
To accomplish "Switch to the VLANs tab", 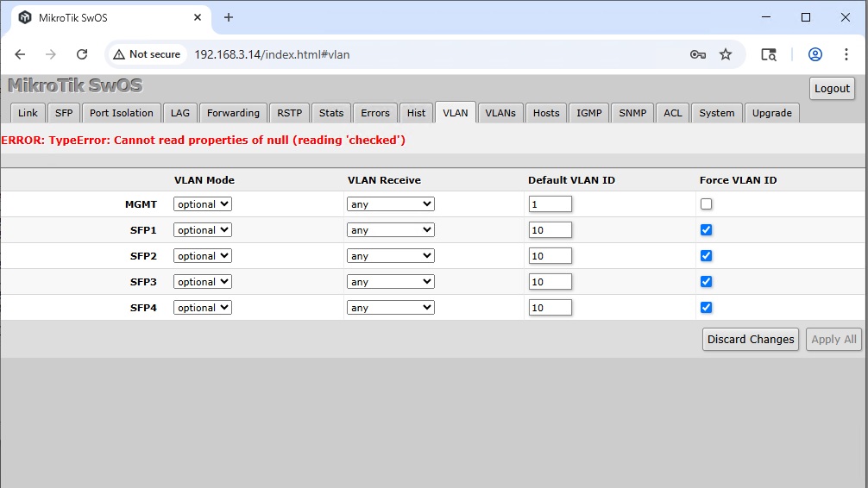I will [x=500, y=113].
